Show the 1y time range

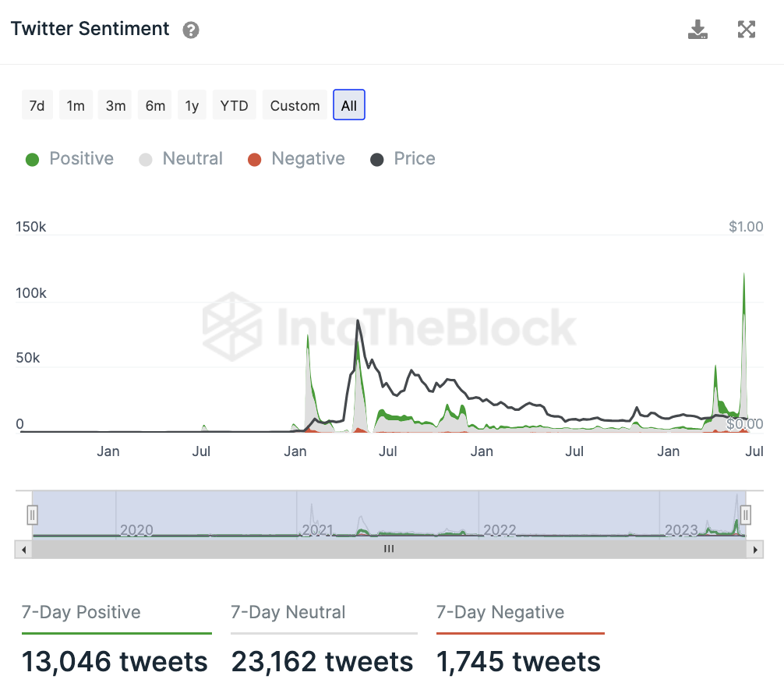192,105
